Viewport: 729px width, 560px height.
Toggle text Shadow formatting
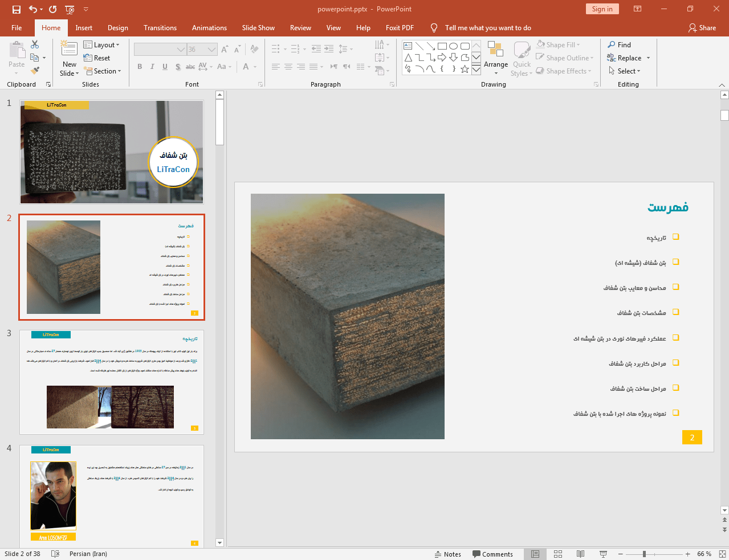[178, 67]
